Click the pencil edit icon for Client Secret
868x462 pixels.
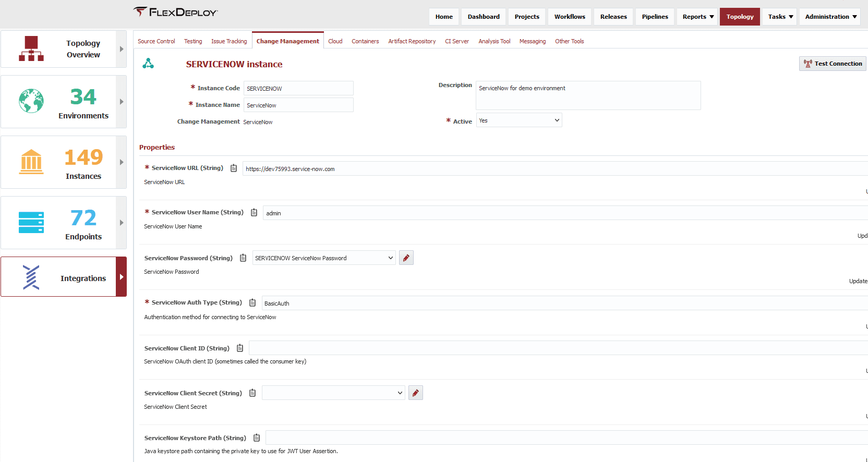click(416, 393)
